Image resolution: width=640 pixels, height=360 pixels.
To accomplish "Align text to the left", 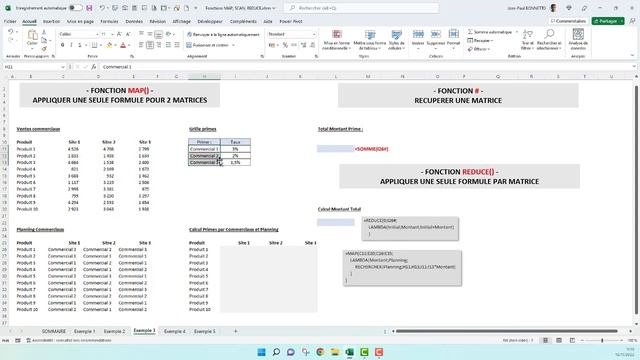I will pyautogui.click(x=141, y=45).
